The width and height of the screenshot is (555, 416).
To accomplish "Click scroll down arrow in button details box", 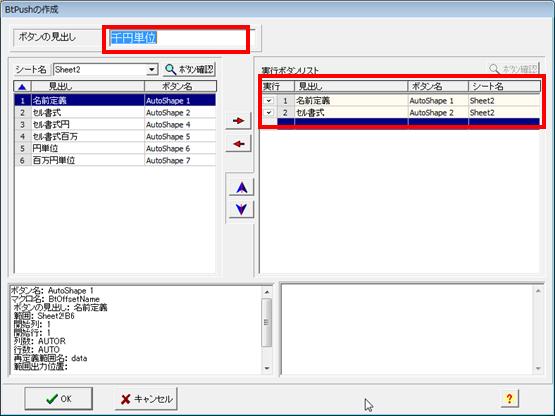I will pos(267,368).
